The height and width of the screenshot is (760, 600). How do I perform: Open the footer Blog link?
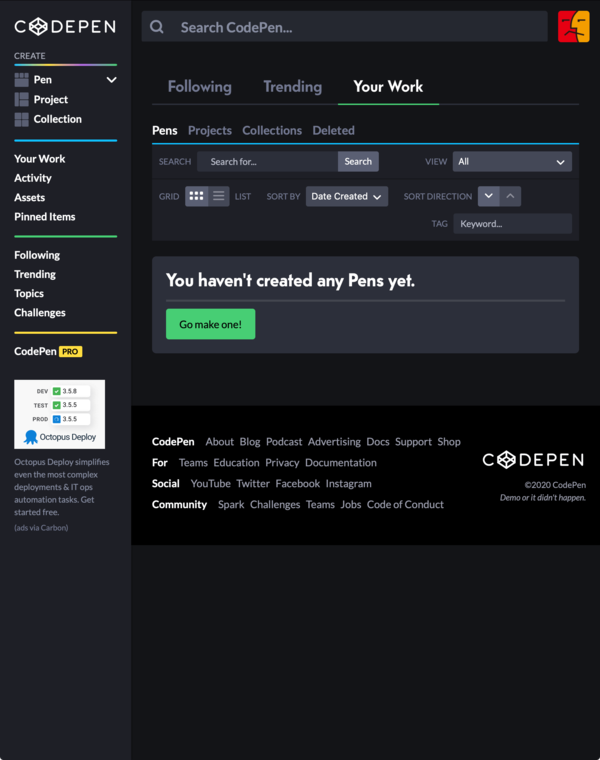(x=250, y=442)
